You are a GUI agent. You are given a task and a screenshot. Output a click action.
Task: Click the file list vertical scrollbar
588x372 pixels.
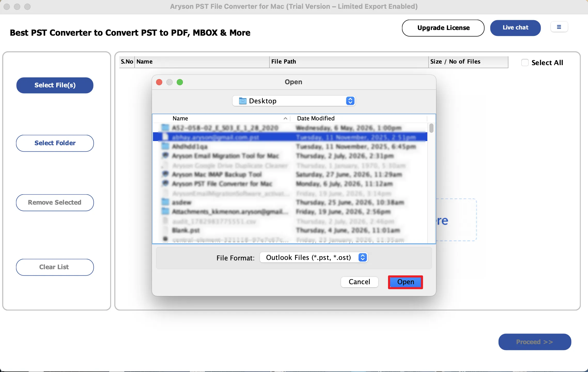click(x=431, y=128)
